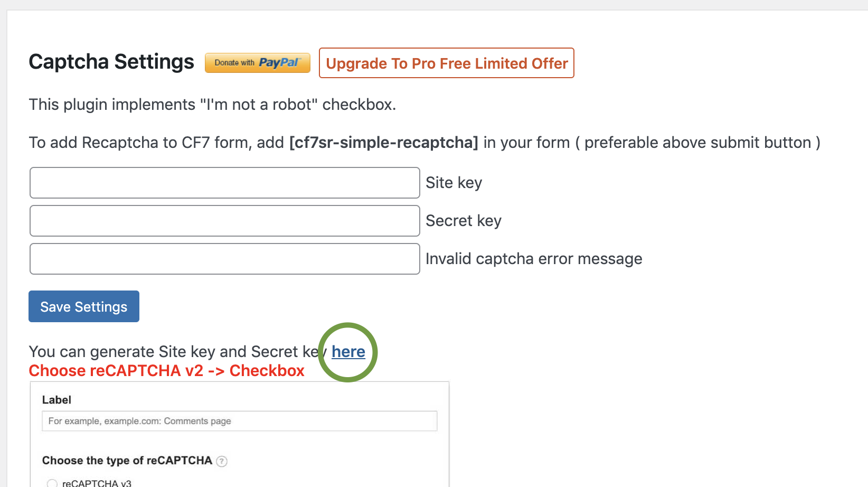Focus the Site key input field
The width and height of the screenshot is (868, 487).
[225, 183]
